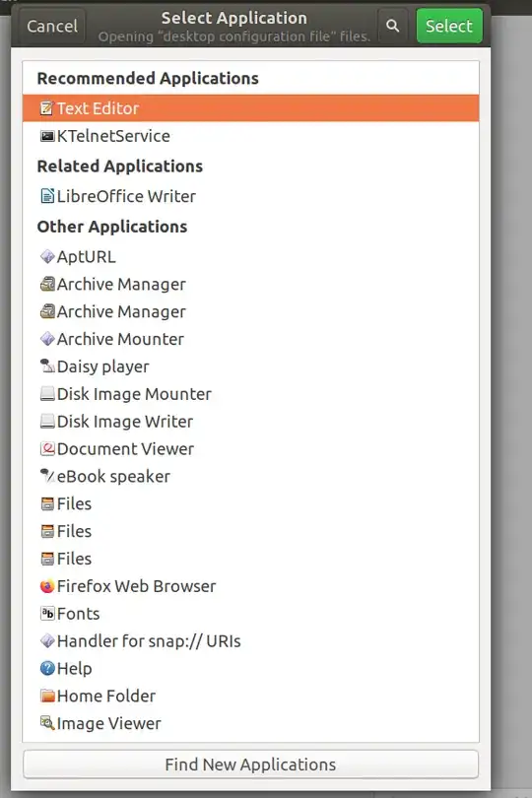Viewport: 532px width, 798px height.
Task: Click the eBook speaker icon
Action: tap(47, 476)
